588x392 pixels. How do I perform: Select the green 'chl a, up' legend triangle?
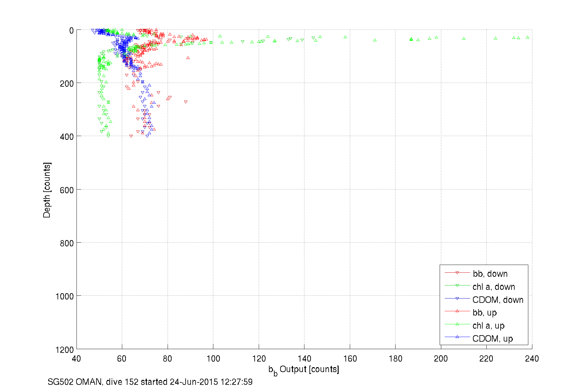[457, 324]
